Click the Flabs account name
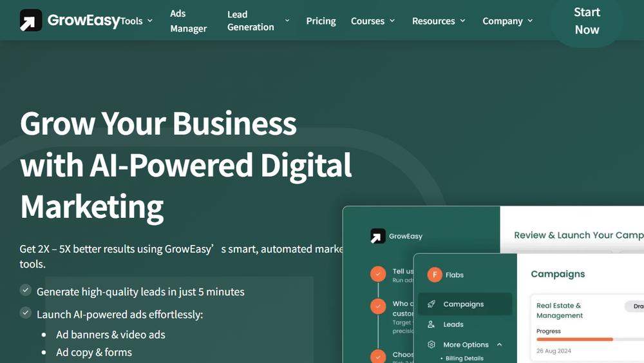644x363 pixels. tap(454, 275)
